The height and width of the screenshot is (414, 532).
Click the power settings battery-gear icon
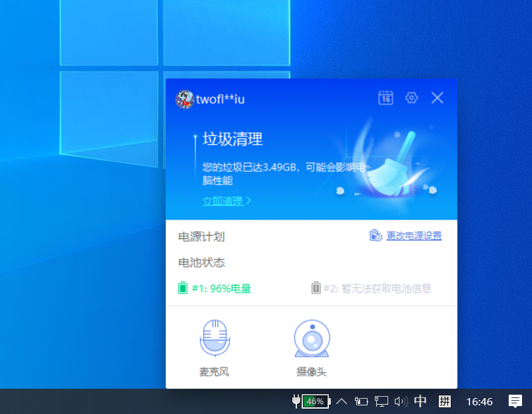[376, 236]
